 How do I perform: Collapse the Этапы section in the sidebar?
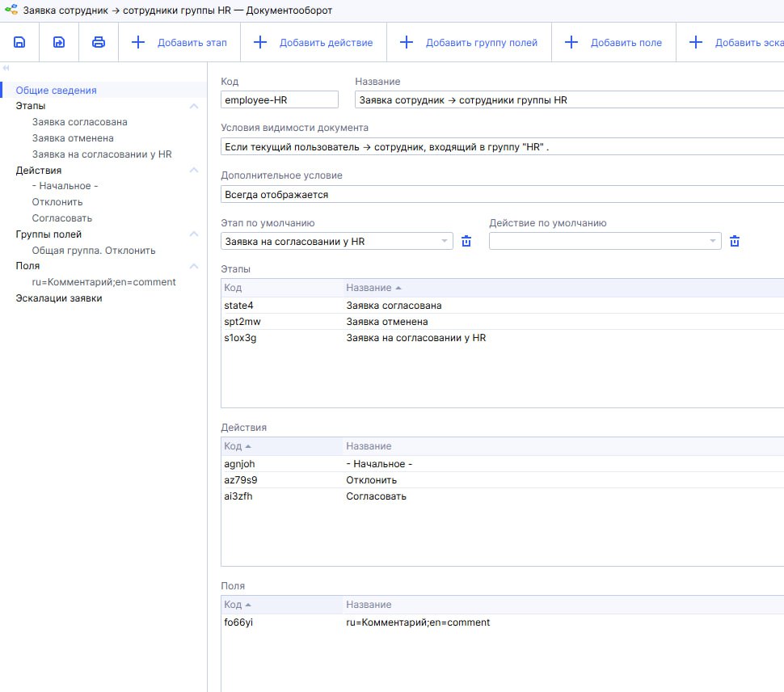pos(193,106)
